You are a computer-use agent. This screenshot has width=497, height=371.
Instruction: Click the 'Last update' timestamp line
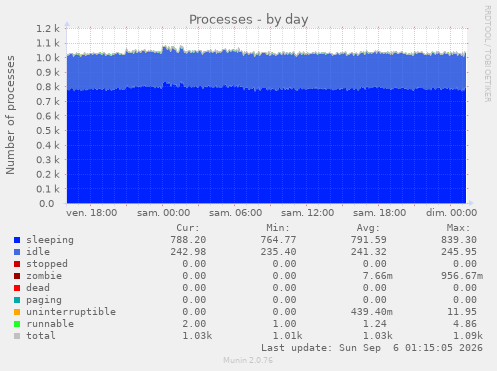click(x=372, y=348)
